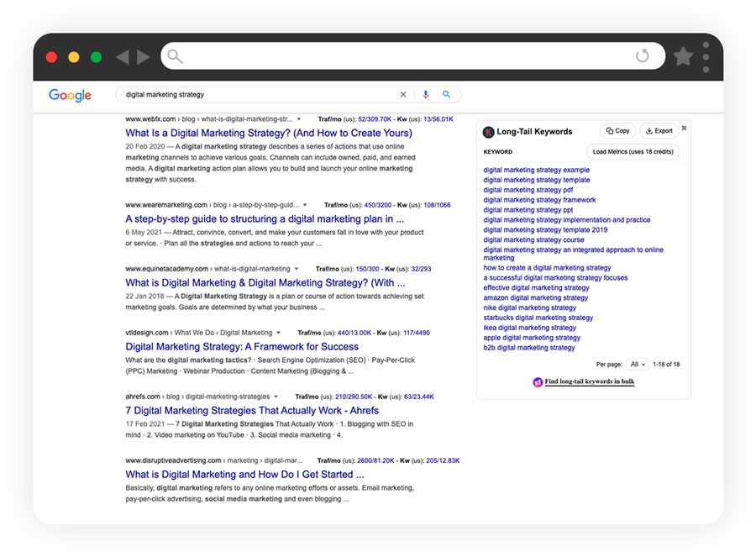This screenshot has height=557, width=756.
Task: Click the Long-Tail Keywords K logo icon
Action: coord(488,132)
